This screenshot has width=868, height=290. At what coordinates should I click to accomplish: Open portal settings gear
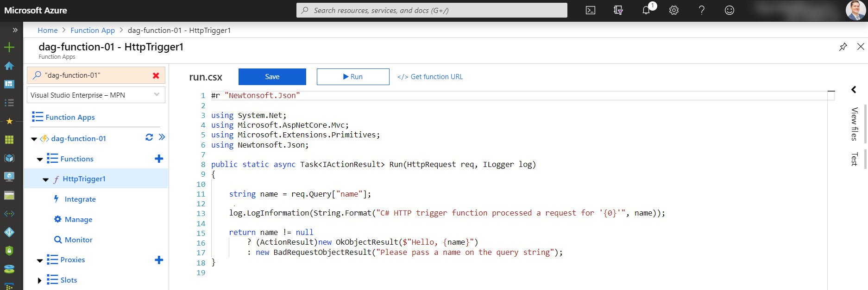click(x=674, y=10)
